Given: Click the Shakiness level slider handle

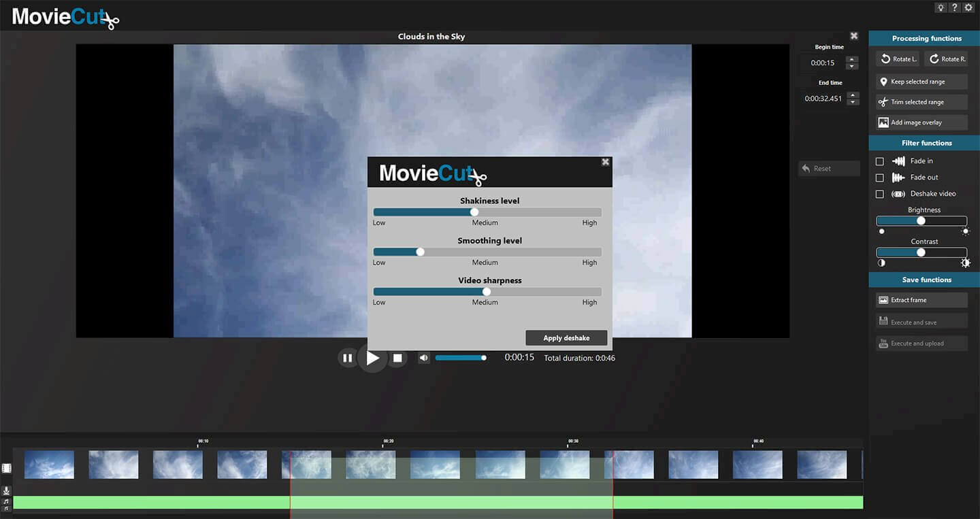Looking at the screenshot, I should [x=474, y=212].
